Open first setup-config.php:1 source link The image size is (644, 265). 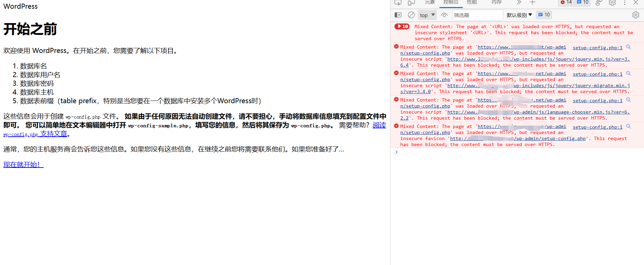point(597,48)
